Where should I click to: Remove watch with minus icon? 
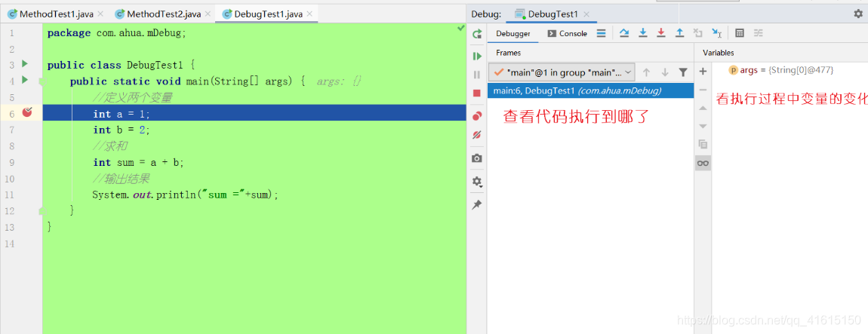pyautogui.click(x=703, y=90)
